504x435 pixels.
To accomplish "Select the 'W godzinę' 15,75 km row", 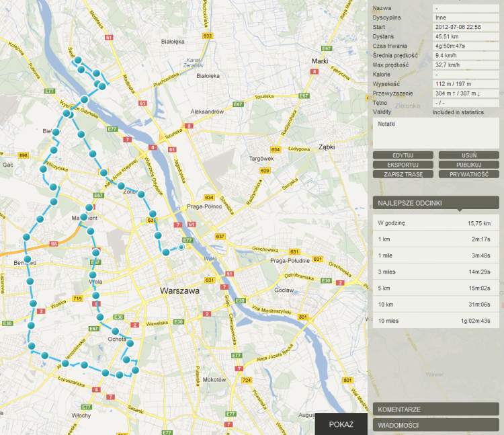I will pyautogui.click(x=436, y=223).
